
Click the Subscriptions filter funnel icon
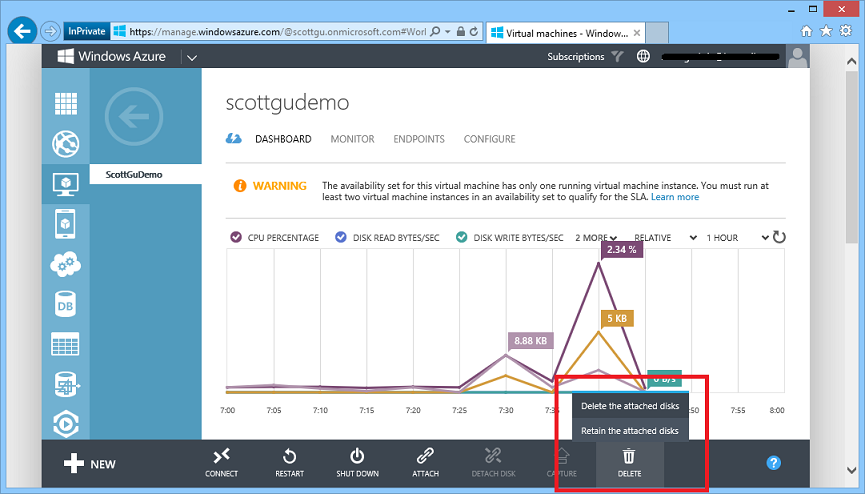[617, 56]
